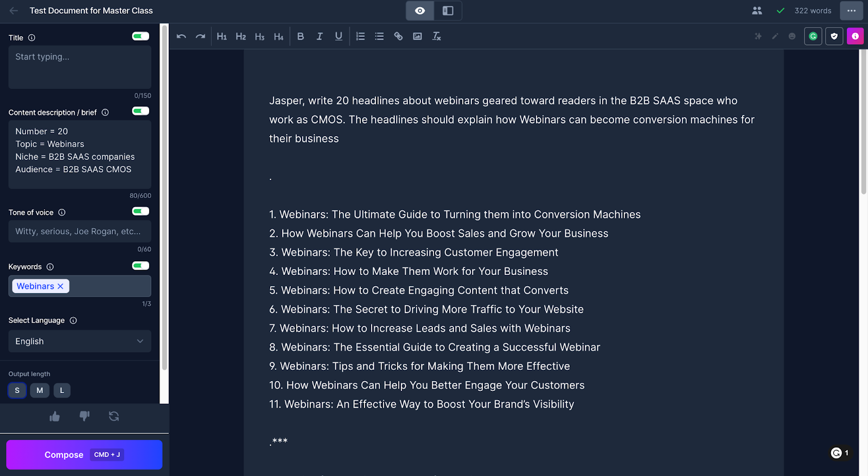Image resolution: width=868 pixels, height=476 pixels.
Task: Select long output length L
Action: point(62,390)
